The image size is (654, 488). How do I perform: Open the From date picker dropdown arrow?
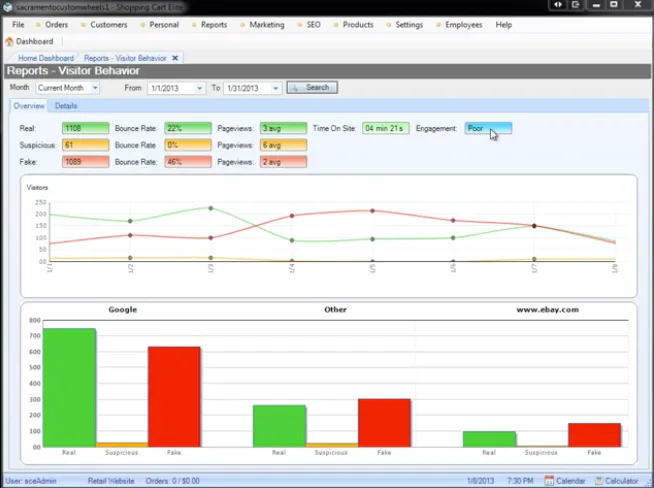pyautogui.click(x=199, y=88)
